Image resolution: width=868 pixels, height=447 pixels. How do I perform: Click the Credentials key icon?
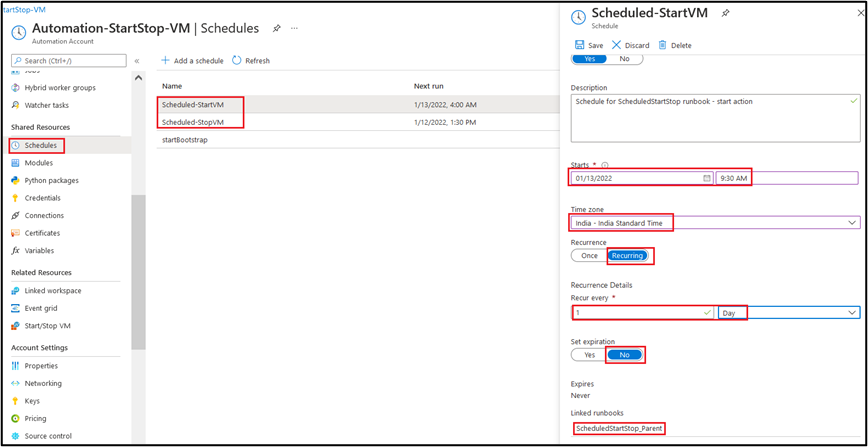pos(16,198)
